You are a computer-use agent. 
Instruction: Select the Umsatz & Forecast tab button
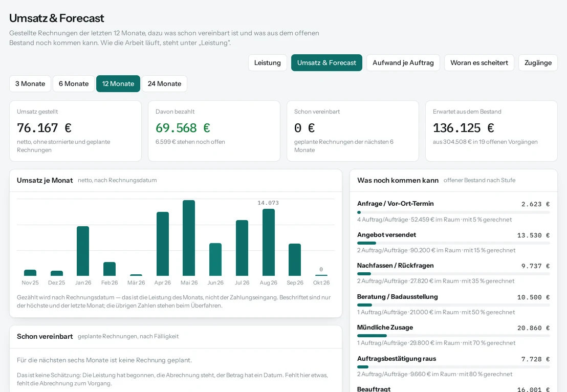pyautogui.click(x=326, y=62)
